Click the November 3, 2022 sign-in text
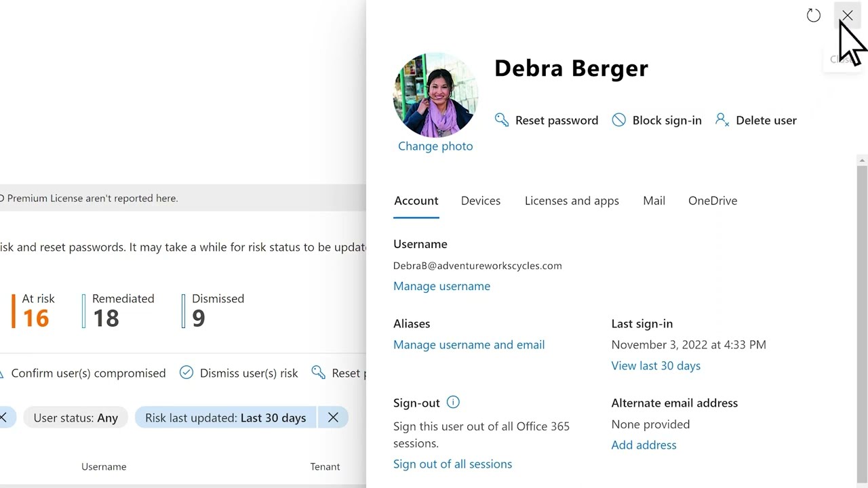This screenshot has height=488, width=868. click(x=688, y=344)
